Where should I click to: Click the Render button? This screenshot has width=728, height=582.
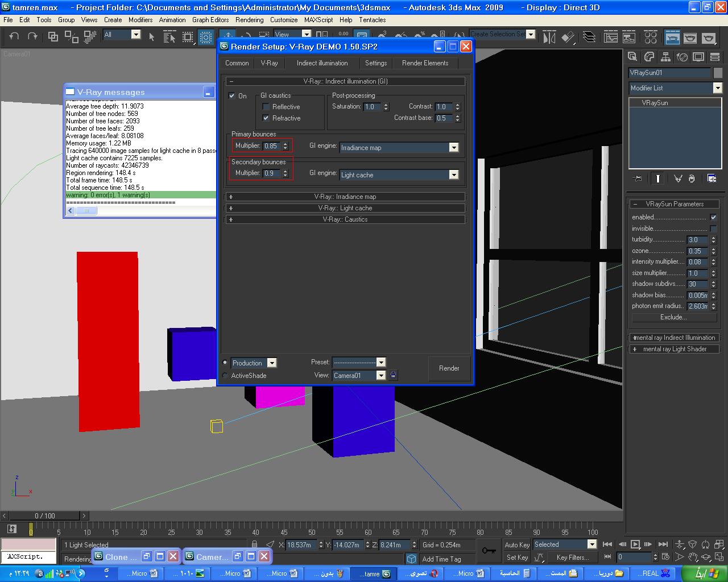(449, 368)
